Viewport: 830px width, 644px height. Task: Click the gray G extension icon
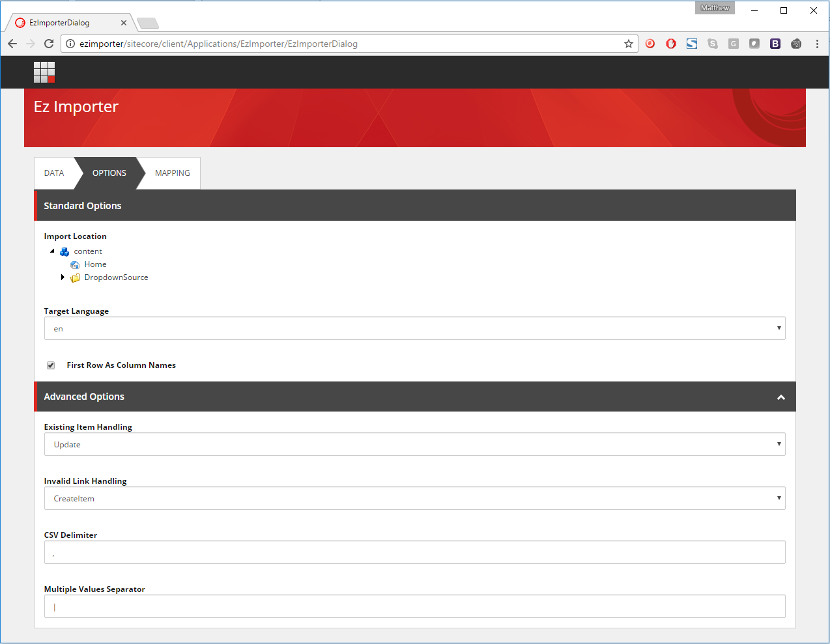(x=734, y=44)
